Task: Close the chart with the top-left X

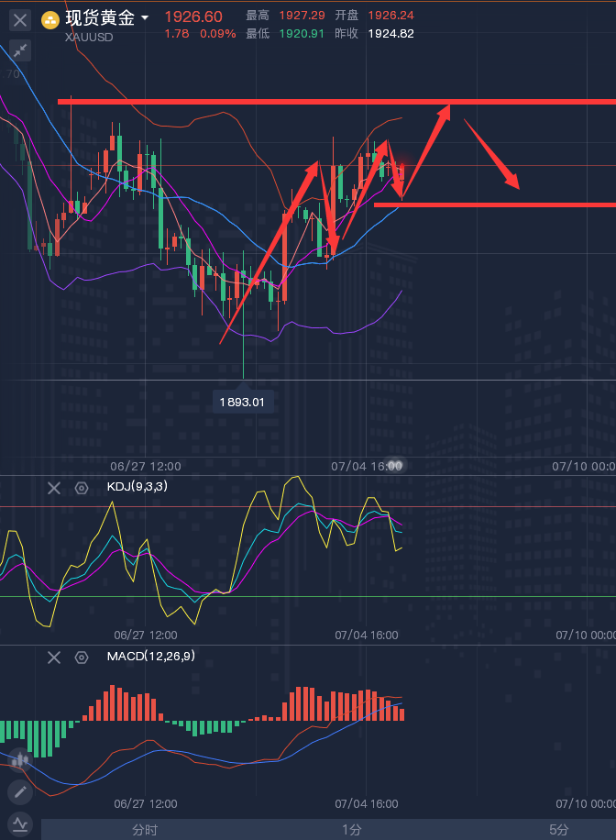Action: (20, 21)
